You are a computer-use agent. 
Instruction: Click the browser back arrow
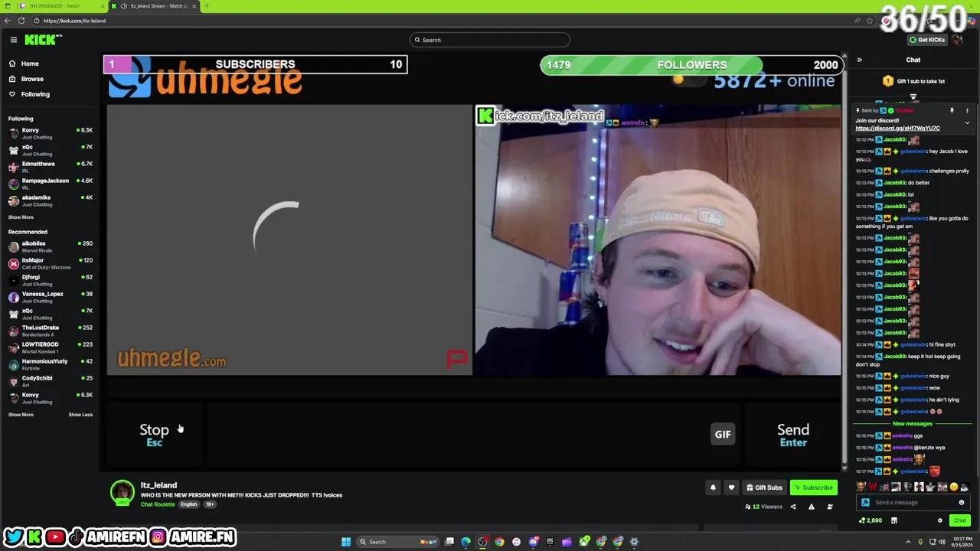(x=8, y=21)
